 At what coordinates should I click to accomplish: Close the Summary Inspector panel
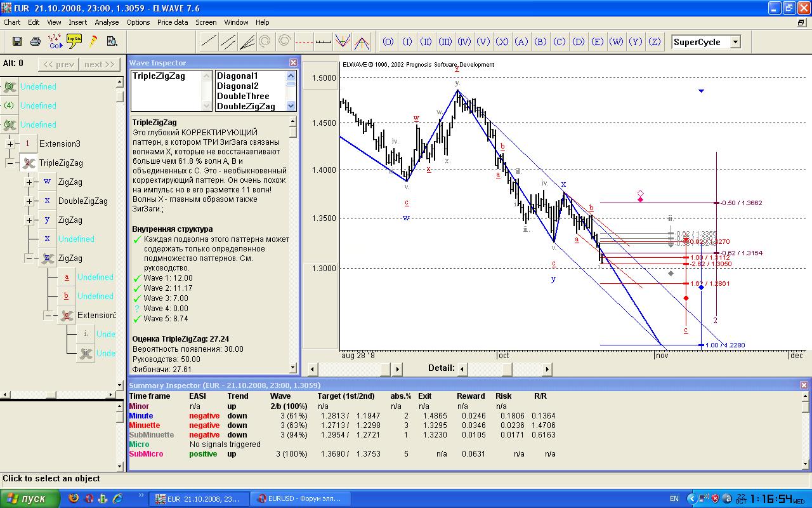pos(804,385)
